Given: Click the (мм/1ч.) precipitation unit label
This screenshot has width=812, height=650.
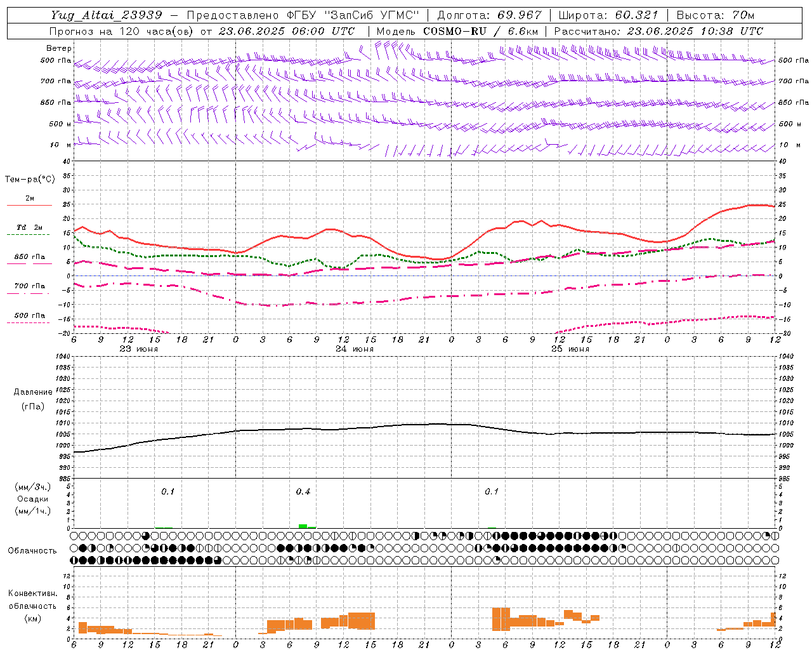Looking at the screenshot, I should click(x=33, y=511).
